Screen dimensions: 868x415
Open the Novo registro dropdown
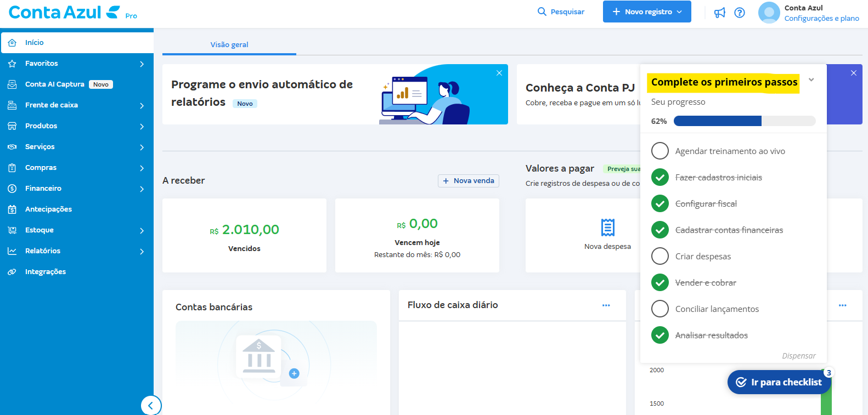(647, 12)
